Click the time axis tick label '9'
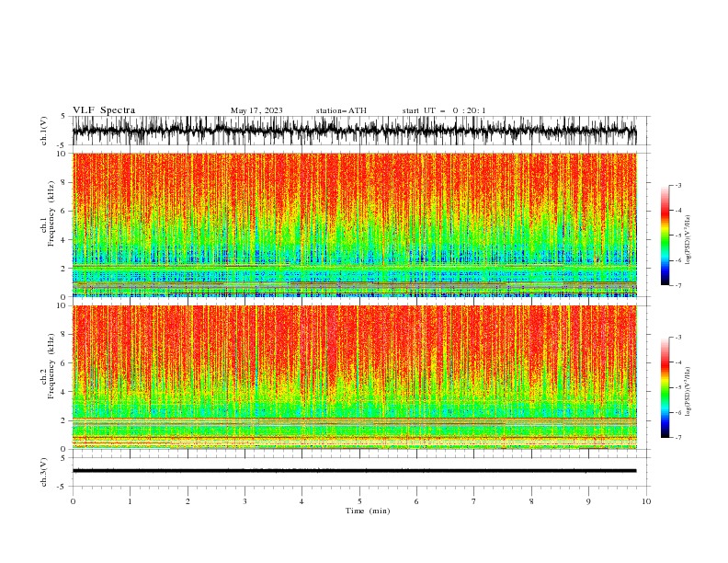 point(588,501)
